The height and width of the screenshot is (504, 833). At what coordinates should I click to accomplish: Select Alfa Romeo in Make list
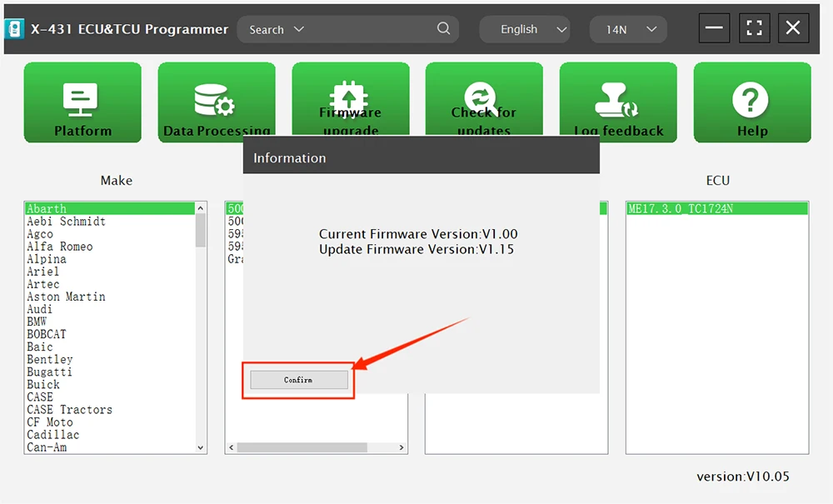[x=60, y=247]
